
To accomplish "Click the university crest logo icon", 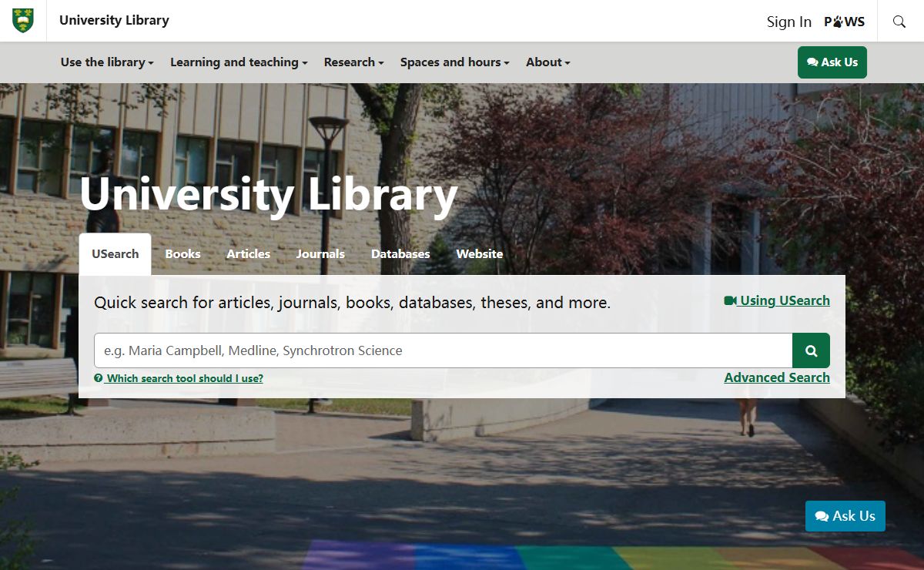I will [23, 21].
